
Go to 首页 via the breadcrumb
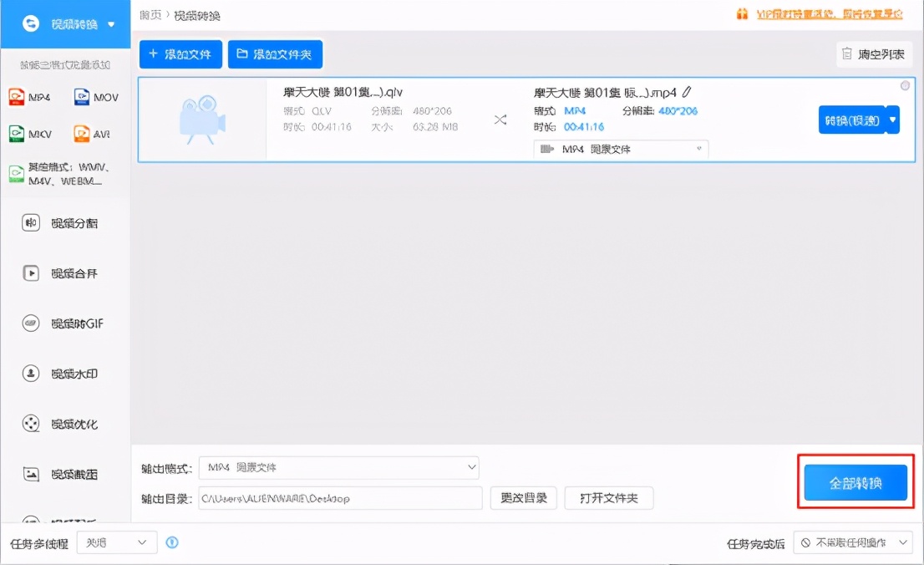click(x=149, y=15)
